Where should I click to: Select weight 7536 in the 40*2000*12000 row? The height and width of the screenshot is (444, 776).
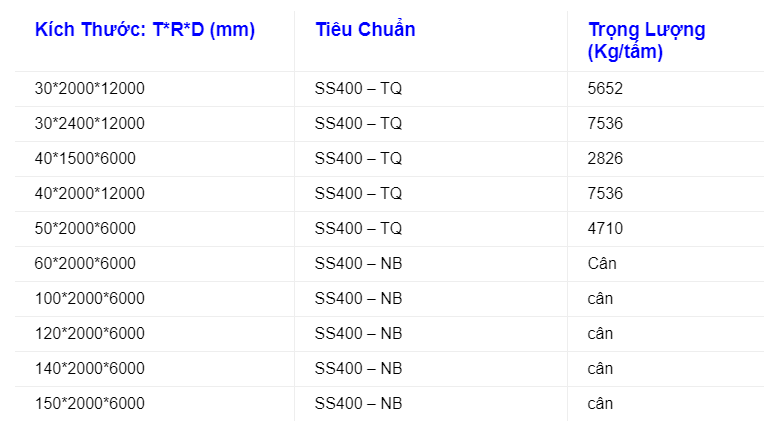606,194
